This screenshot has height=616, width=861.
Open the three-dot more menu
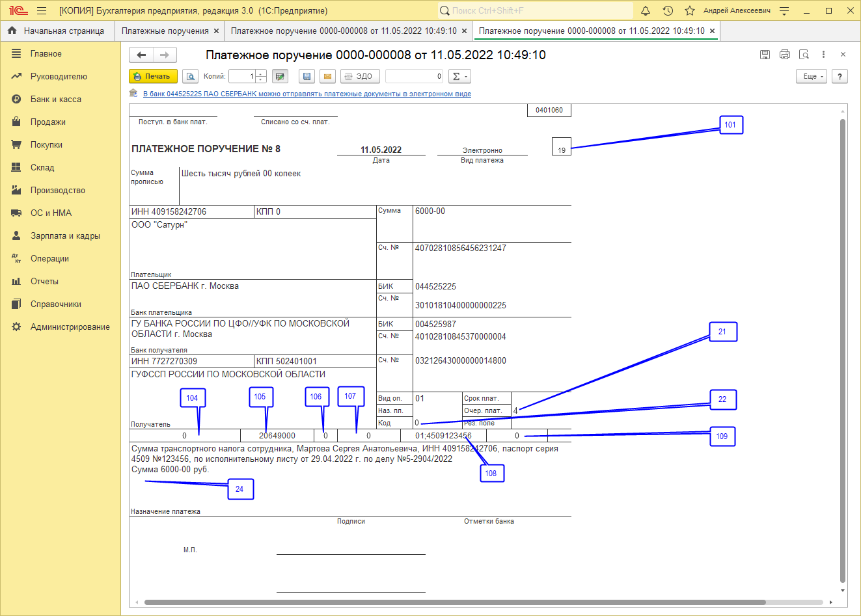pos(823,55)
